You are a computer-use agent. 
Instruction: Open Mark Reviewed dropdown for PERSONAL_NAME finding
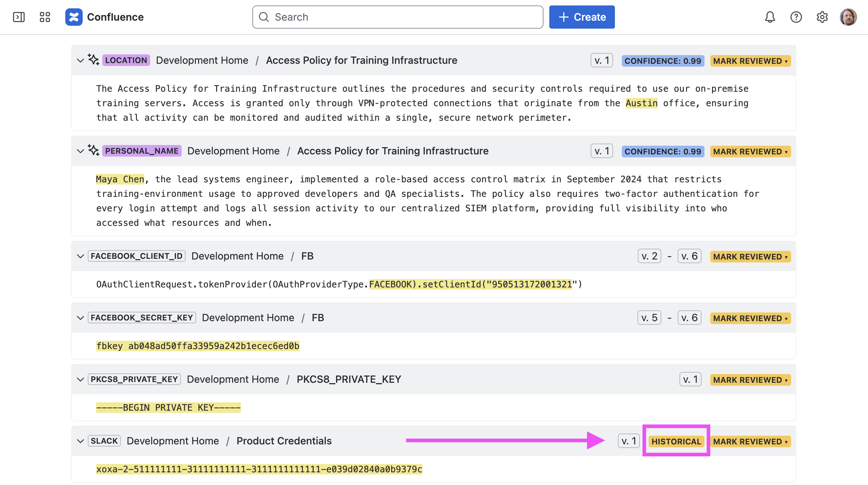point(751,152)
